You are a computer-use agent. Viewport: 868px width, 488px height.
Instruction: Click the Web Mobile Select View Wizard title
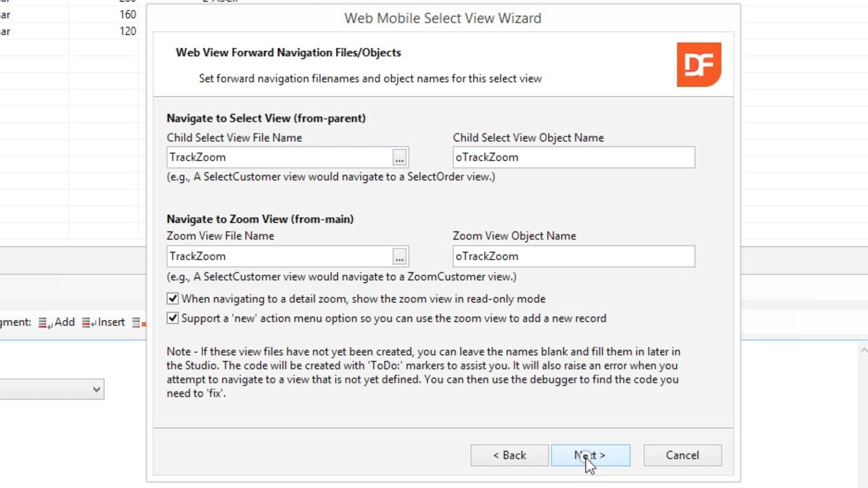pos(443,19)
